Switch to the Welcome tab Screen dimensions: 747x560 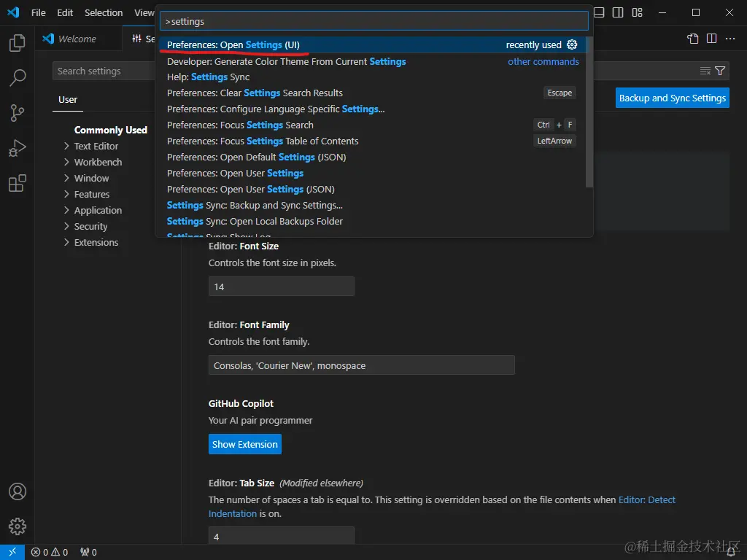coord(77,39)
